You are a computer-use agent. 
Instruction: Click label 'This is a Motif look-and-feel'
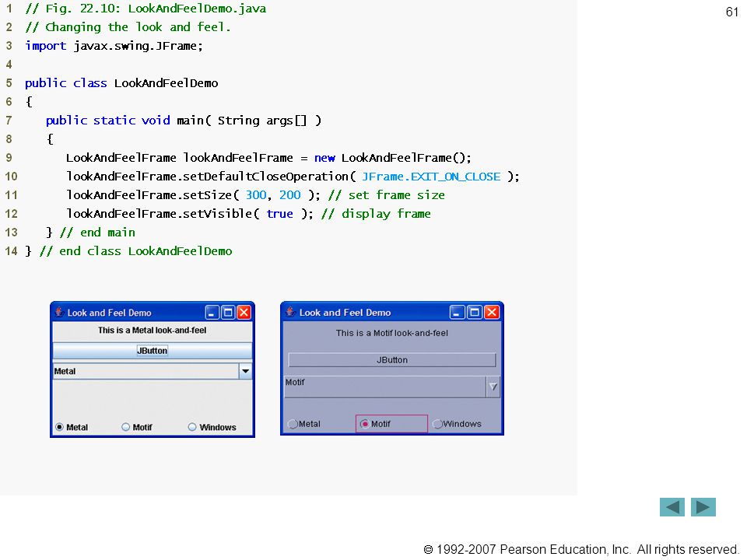(x=391, y=333)
